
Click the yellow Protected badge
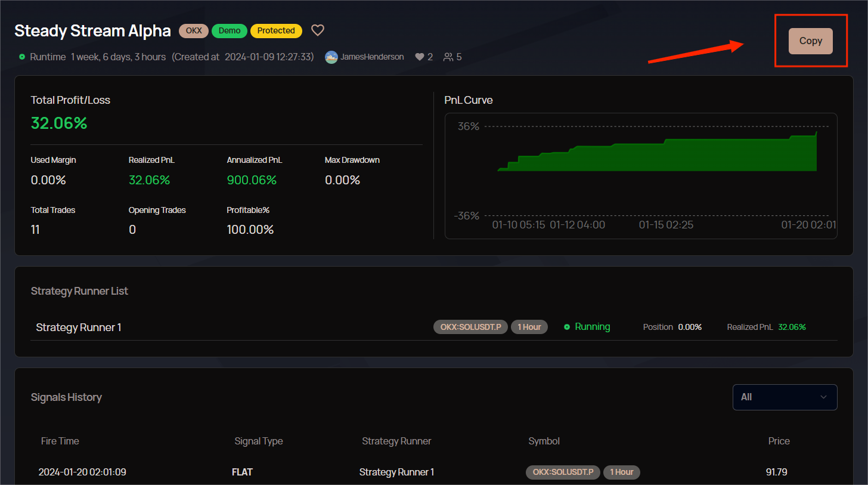click(276, 30)
